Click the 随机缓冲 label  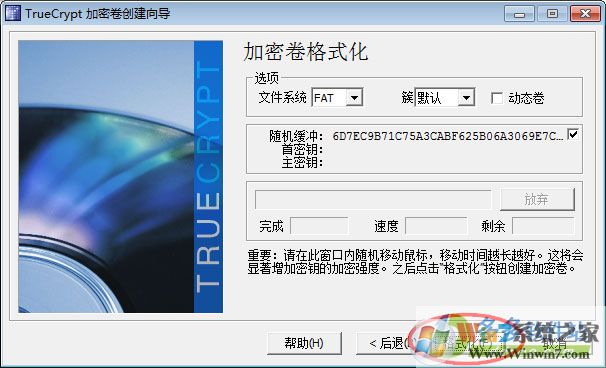point(296,136)
